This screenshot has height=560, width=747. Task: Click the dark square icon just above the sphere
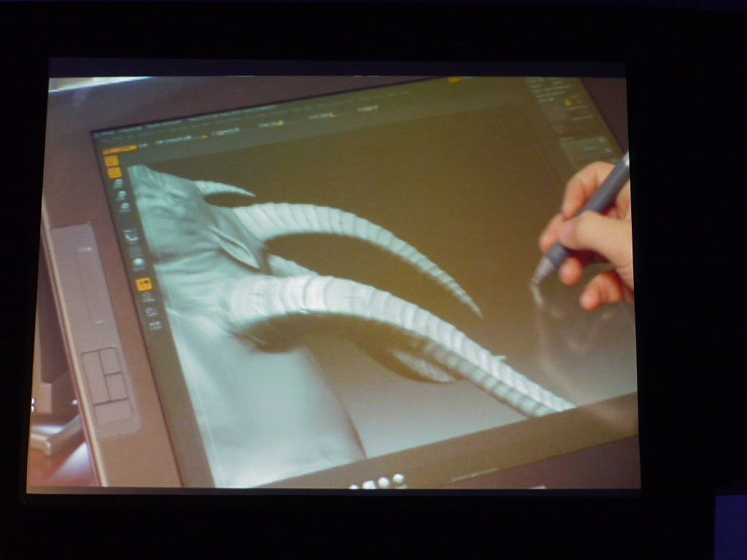[x=134, y=250]
